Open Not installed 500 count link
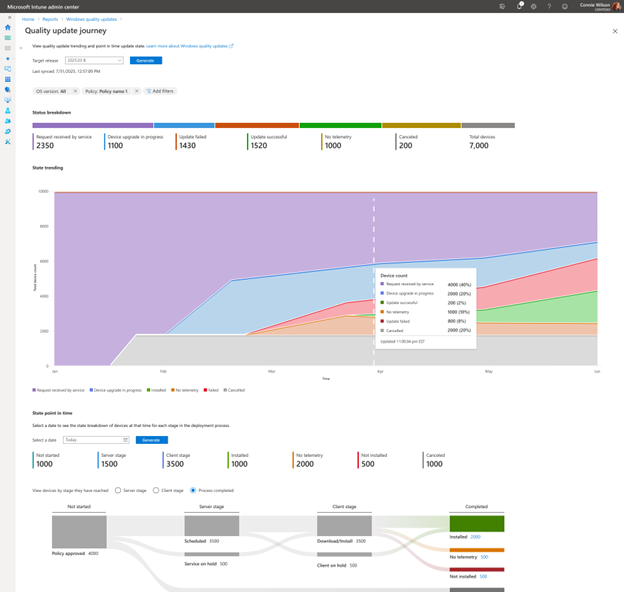The image size is (624, 593). coord(483,576)
